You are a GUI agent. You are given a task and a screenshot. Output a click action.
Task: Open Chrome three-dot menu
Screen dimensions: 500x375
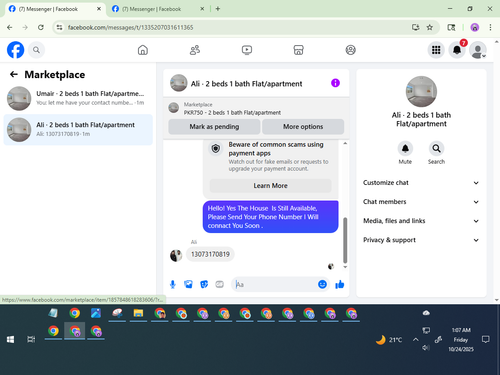click(x=490, y=27)
